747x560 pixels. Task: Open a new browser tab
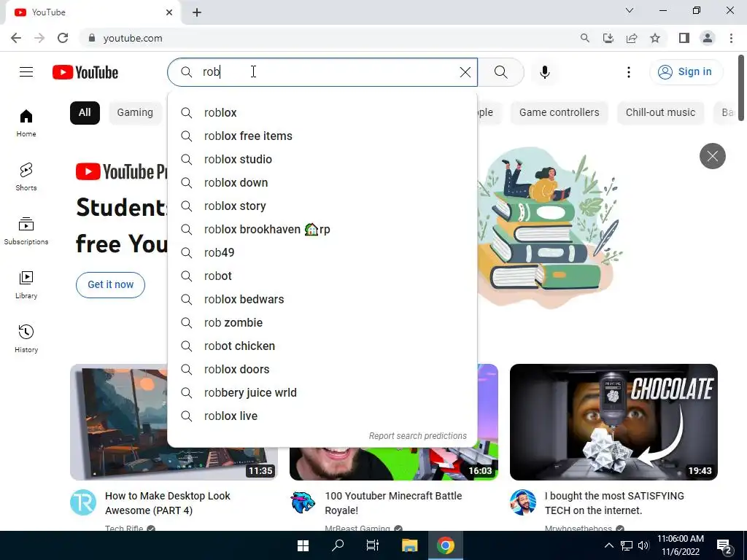point(197,12)
